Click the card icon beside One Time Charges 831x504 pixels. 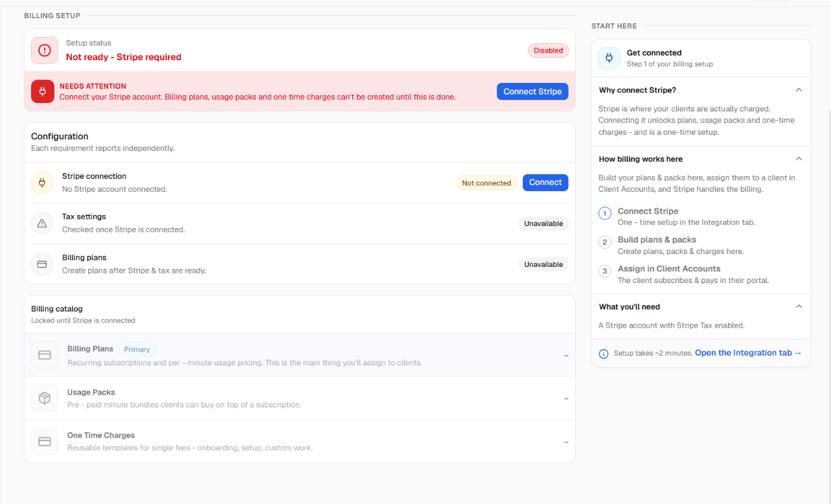tap(45, 441)
